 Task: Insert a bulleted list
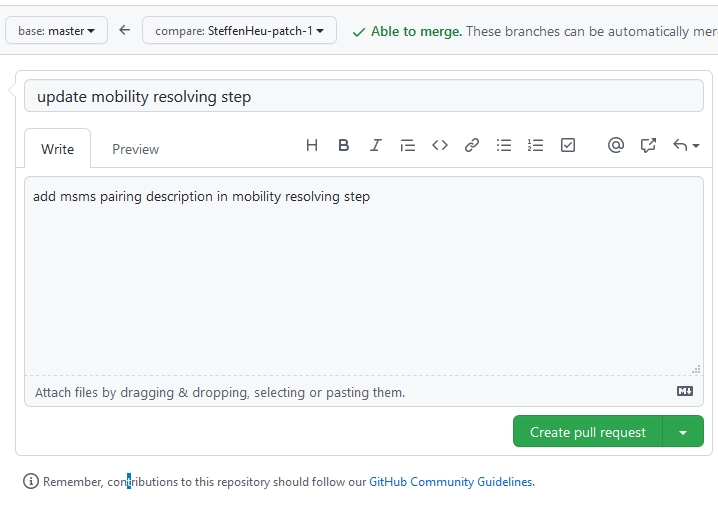pyautogui.click(x=504, y=146)
